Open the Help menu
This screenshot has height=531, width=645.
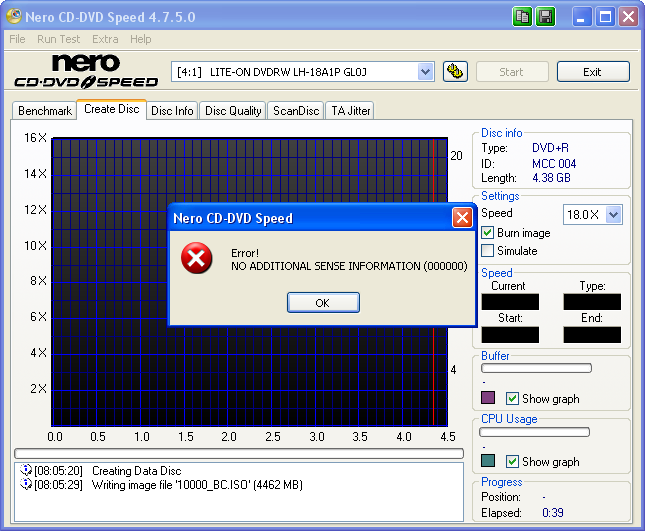pos(141,39)
